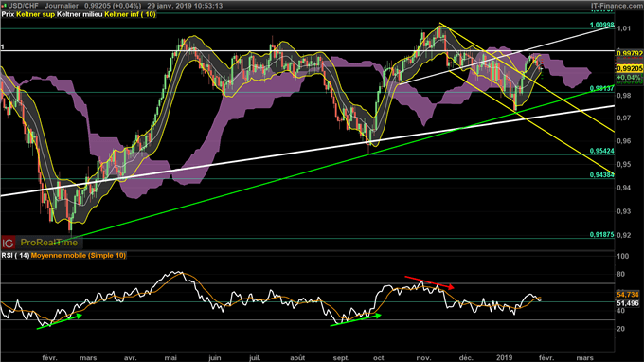Click the orange 54,734 moving average value

[628, 295]
